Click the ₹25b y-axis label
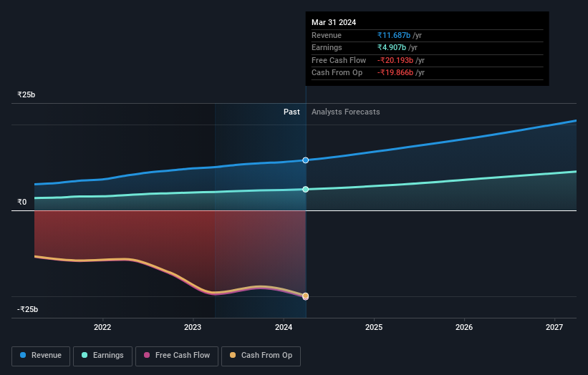The height and width of the screenshot is (375, 588). 26,94
